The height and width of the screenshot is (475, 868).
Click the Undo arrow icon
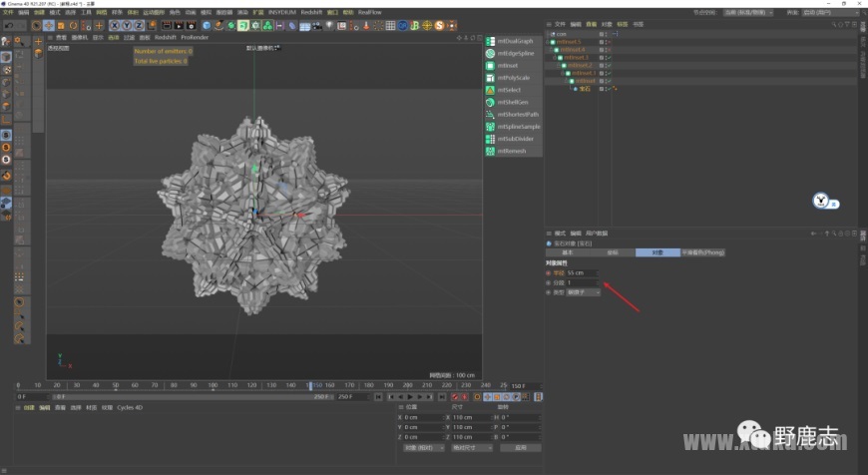pos(9,26)
